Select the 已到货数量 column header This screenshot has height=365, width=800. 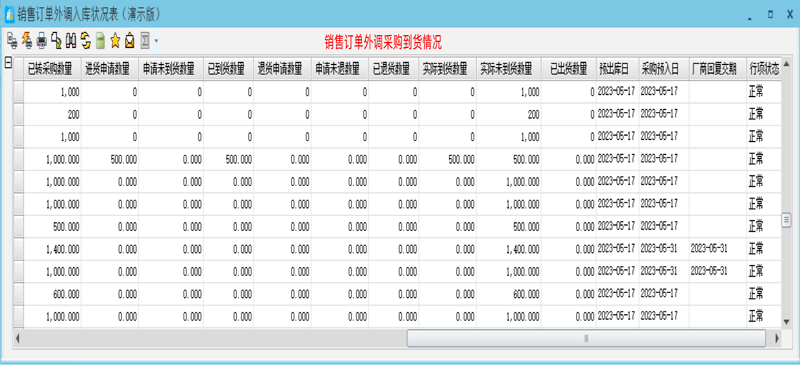tap(229, 69)
